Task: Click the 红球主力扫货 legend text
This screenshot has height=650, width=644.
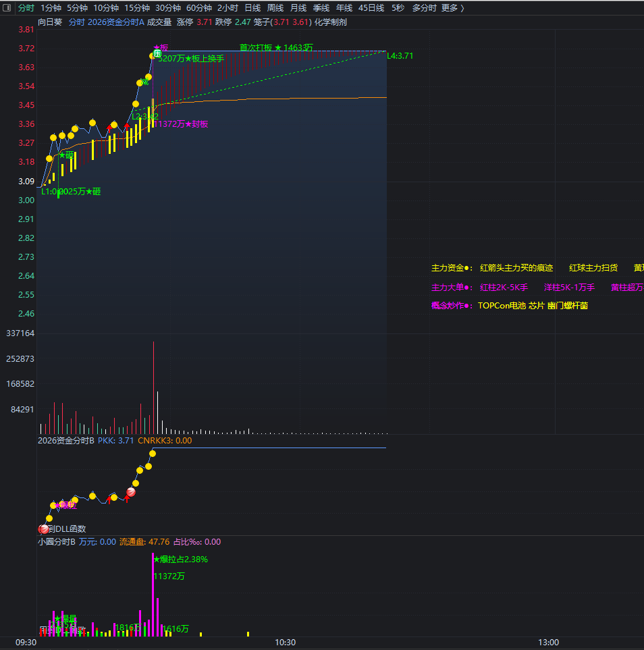Action: (593, 268)
